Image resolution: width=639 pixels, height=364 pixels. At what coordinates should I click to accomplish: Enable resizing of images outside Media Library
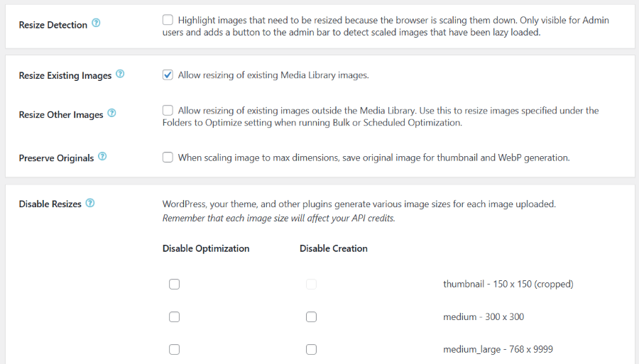click(x=168, y=111)
